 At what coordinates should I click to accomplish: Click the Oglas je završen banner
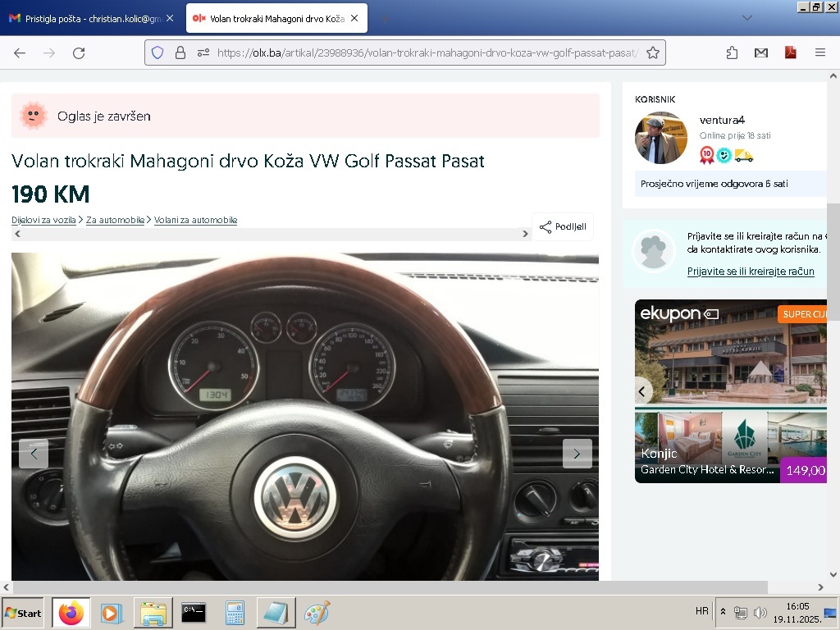pyautogui.click(x=305, y=116)
